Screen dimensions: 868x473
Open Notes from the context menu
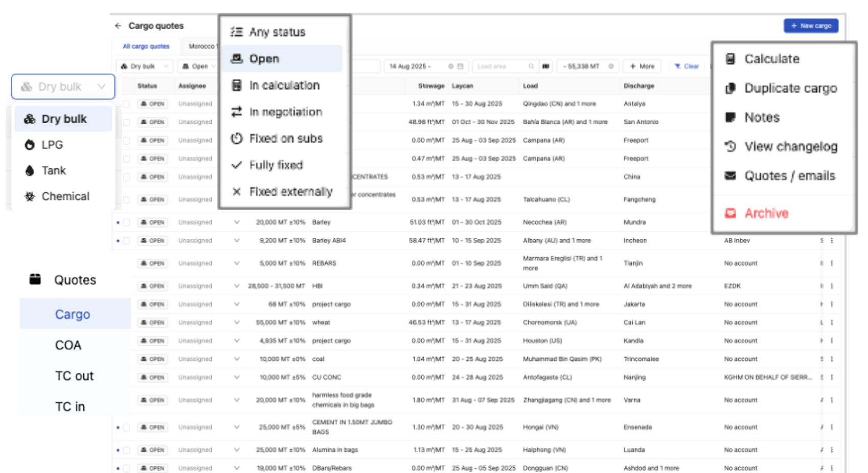click(x=761, y=118)
